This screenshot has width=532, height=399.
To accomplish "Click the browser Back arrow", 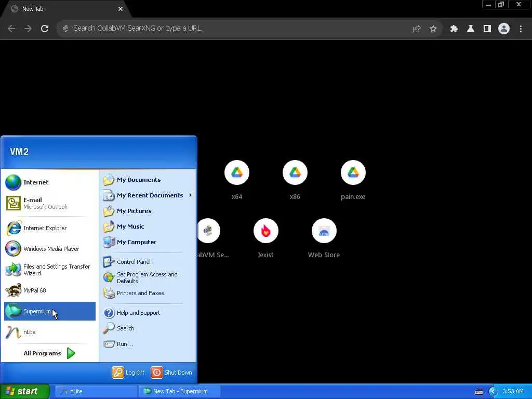I will coord(11,29).
